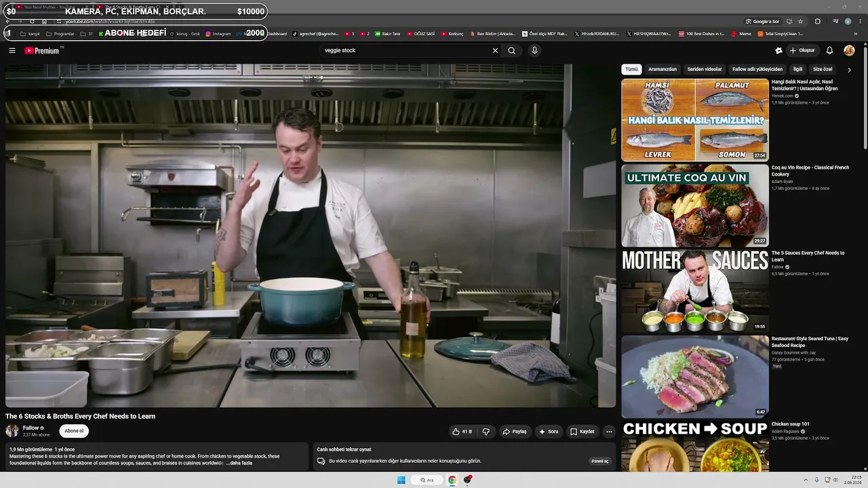Bookmark this page with the star icon
This screenshot has width=868, height=488.
tap(800, 21)
